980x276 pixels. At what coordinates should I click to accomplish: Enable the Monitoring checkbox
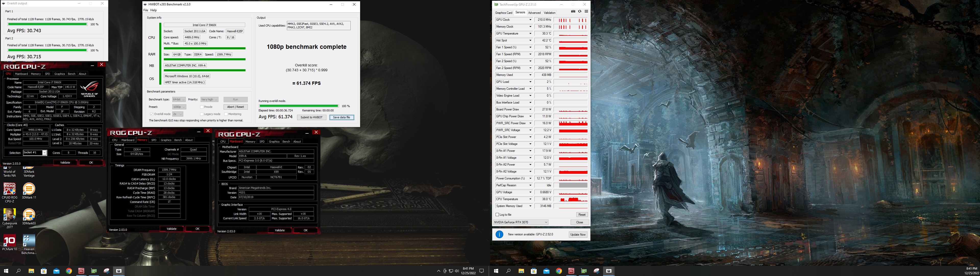[226, 114]
